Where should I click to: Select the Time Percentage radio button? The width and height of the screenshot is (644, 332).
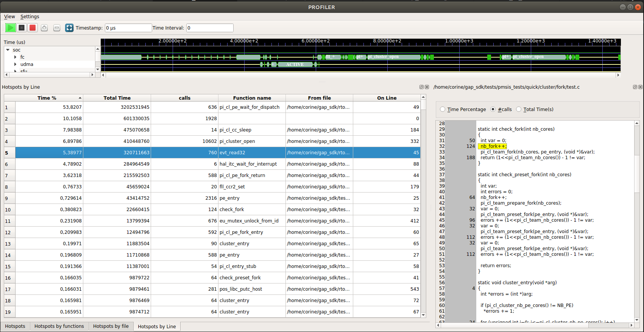coord(443,109)
